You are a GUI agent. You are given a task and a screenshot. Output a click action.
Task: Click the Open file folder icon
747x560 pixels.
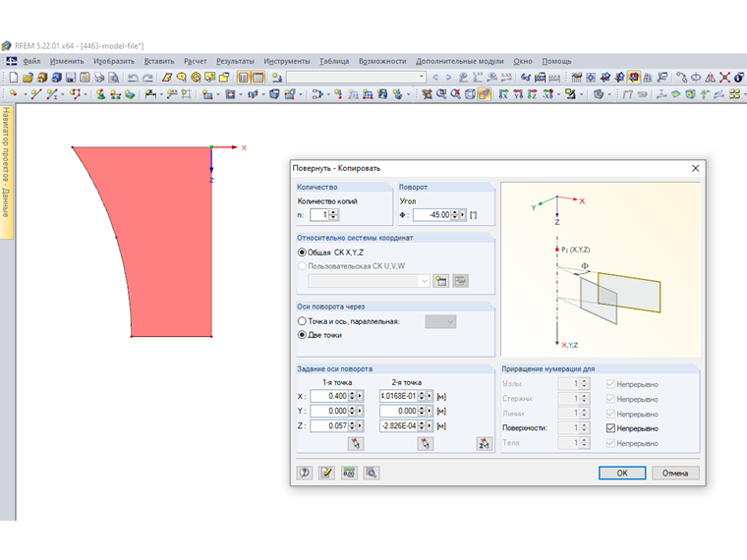[28, 78]
